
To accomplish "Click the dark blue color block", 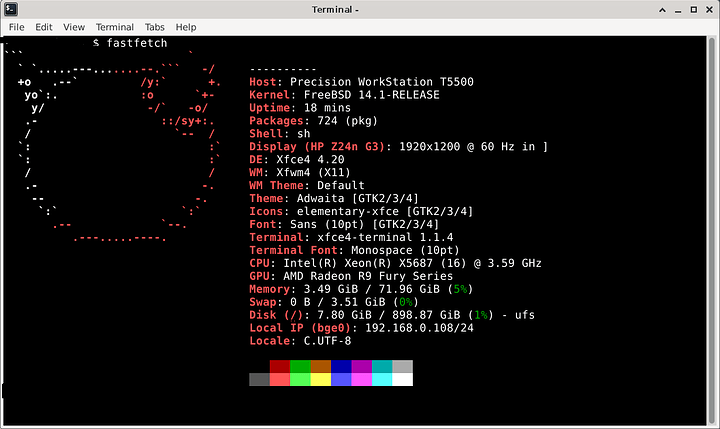I will tap(341, 367).
